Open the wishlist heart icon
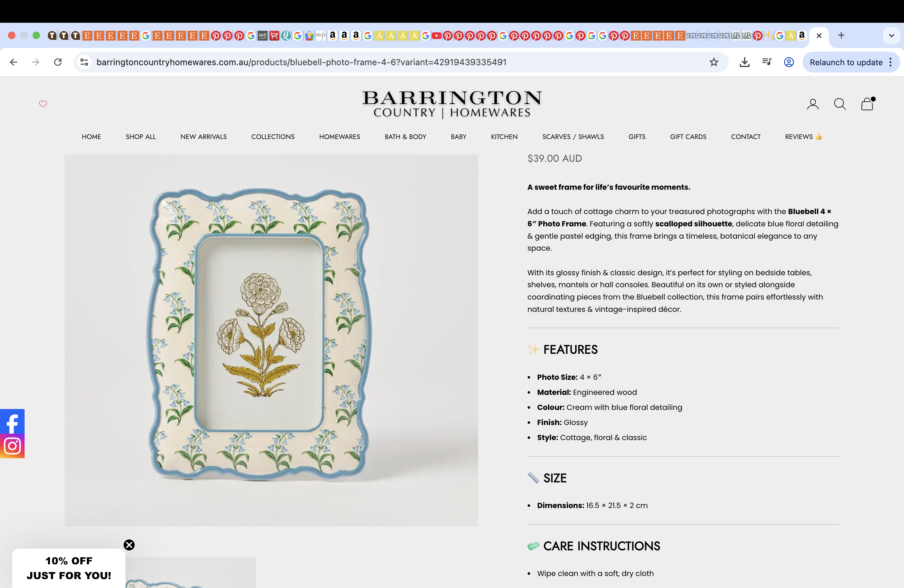 [x=43, y=104]
